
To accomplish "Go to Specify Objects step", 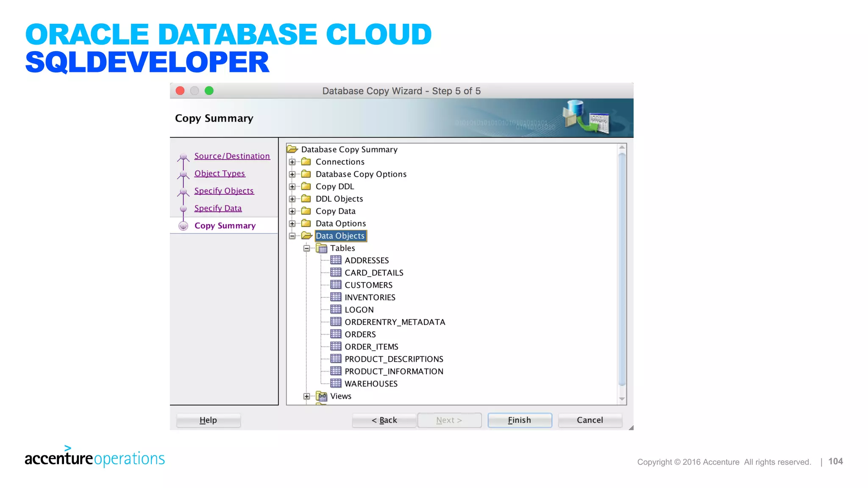I will pos(224,191).
